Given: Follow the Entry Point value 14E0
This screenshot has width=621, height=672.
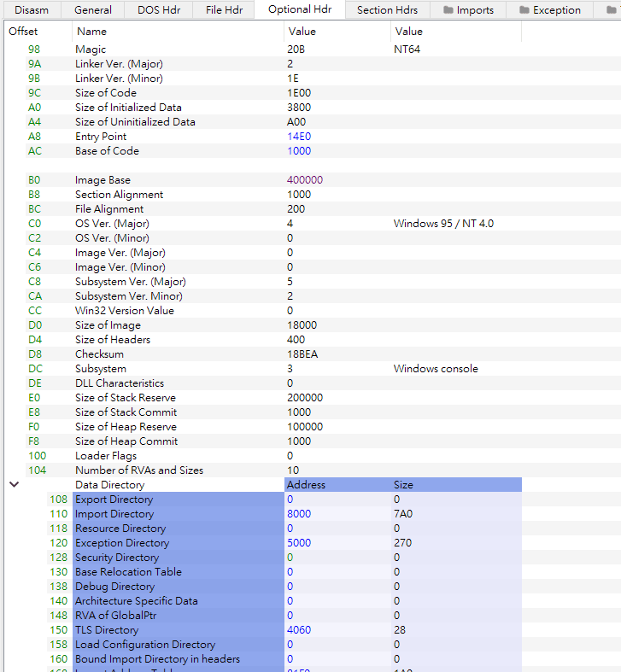Looking at the screenshot, I should tap(299, 137).
